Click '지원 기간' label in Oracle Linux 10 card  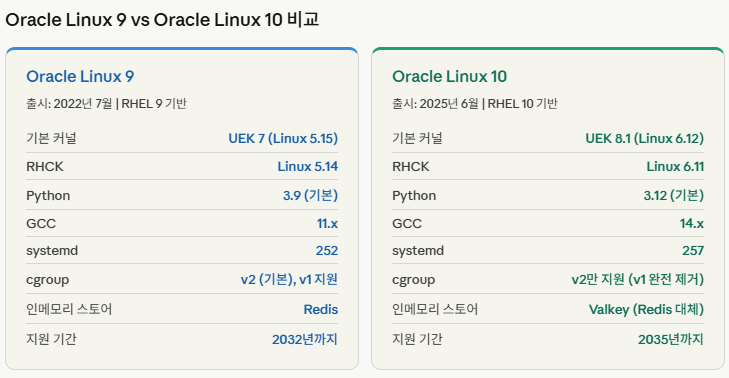coord(417,339)
